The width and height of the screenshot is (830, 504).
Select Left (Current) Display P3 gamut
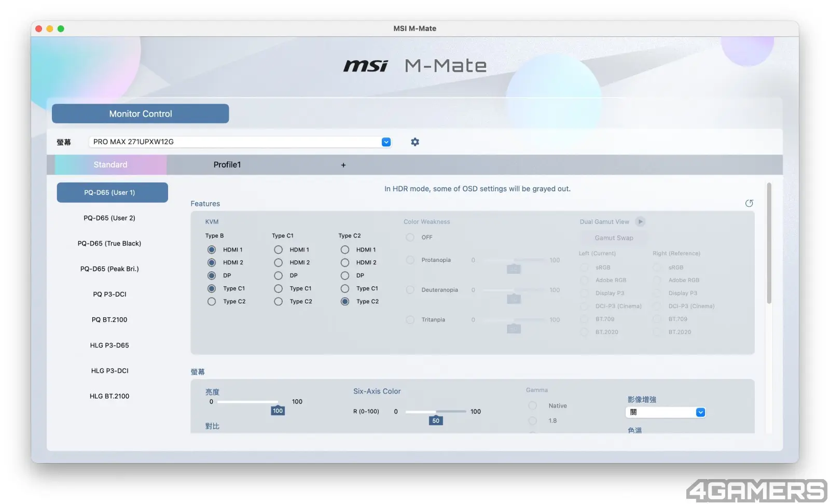coord(585,293)
